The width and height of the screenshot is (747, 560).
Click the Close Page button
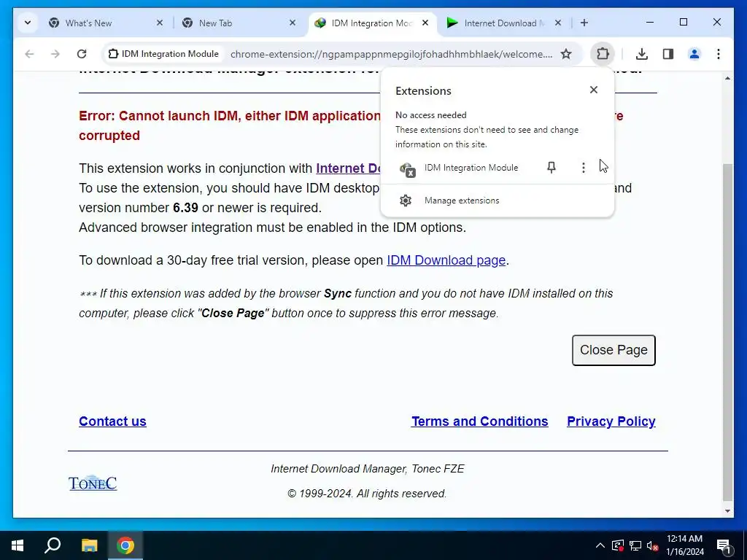click(x=614, y=350)
